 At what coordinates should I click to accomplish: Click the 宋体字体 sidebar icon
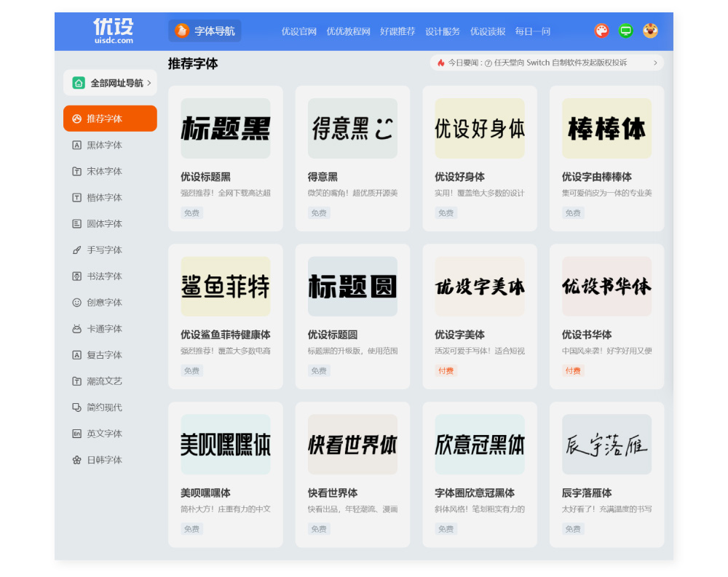click(76, 171)
